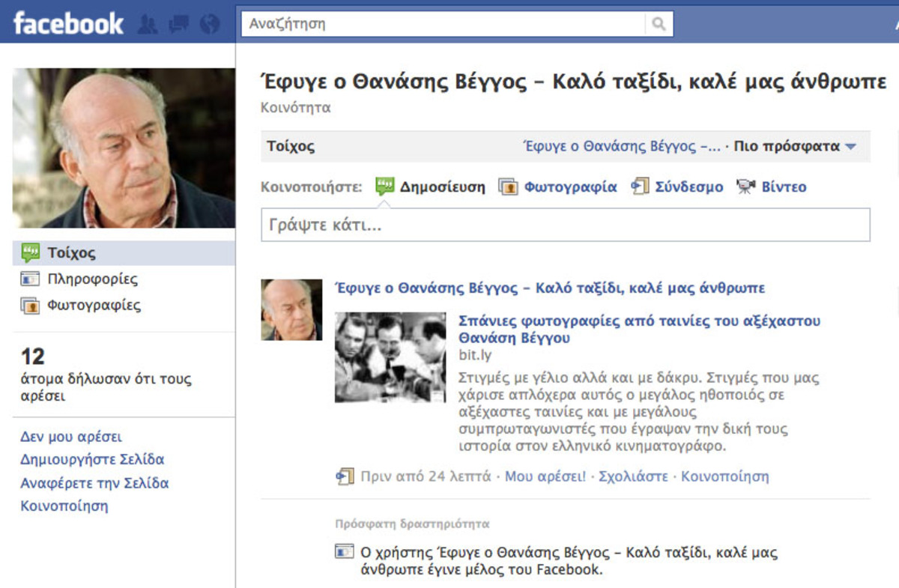Click Πριν από 24 λεπτά timestamp
The width and height of the screenshot is (899, 588).
[x=426, y=476]
